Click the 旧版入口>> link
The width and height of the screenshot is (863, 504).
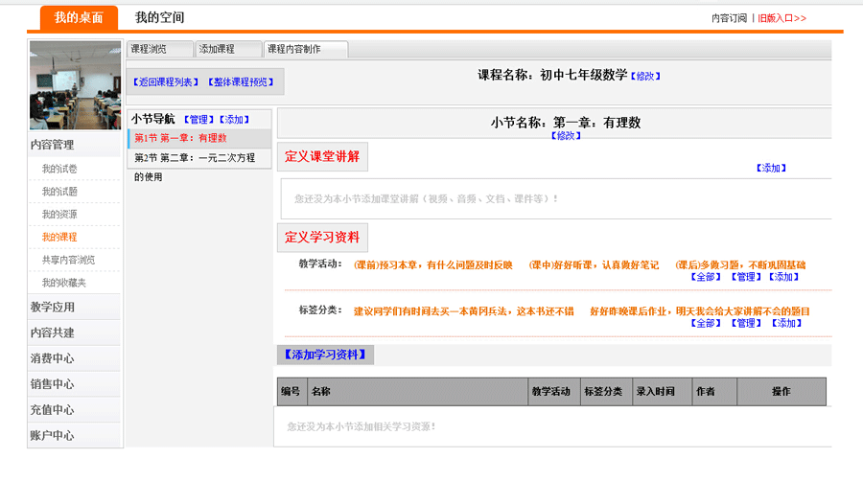pos(782,18)
